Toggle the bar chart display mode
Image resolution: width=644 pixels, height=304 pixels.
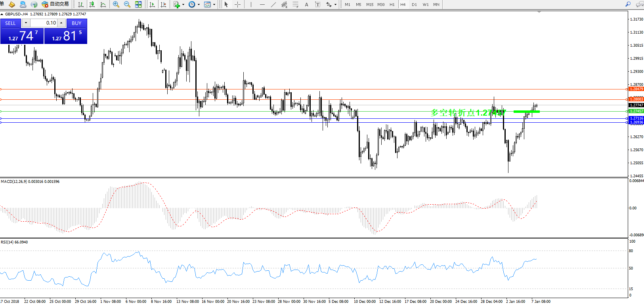81,4
